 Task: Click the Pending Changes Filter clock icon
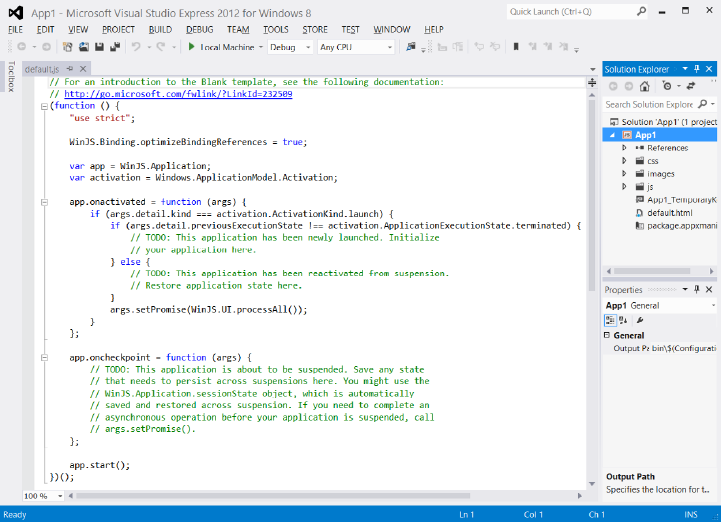[667, 86]
